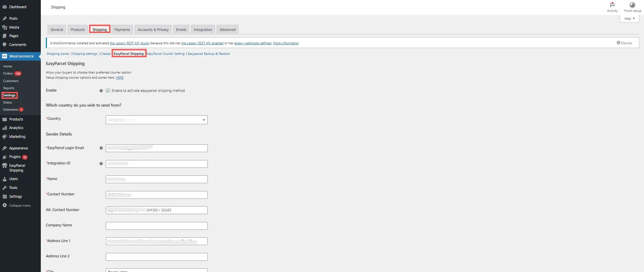Image resolution: width=644 pixels, height=272 pixels.
Task: Click the Dismiss notice circle icon
Action: (x=618, y=43)
